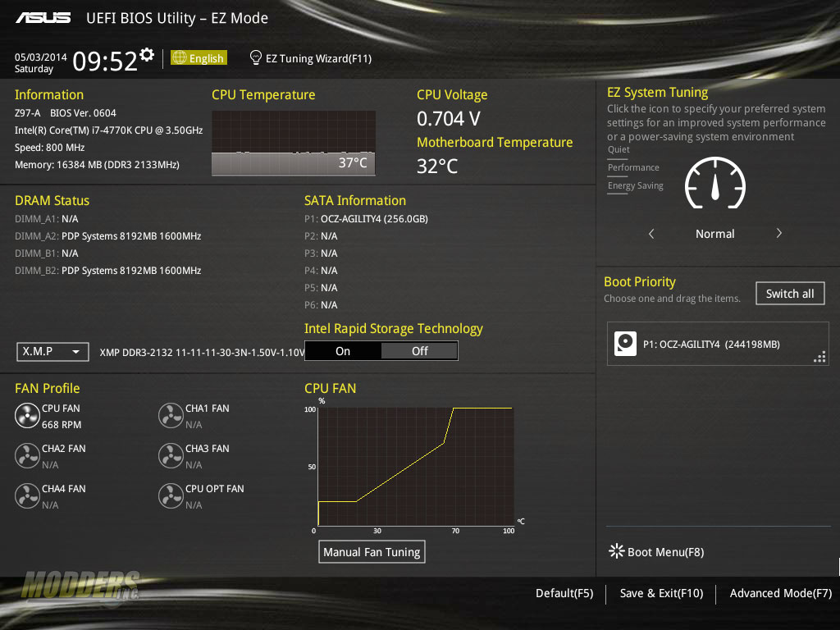Click the EZ Tuning Wizard lightbulb icon
Viewport: 840px width, 630px height.
(x=256, y=57)
